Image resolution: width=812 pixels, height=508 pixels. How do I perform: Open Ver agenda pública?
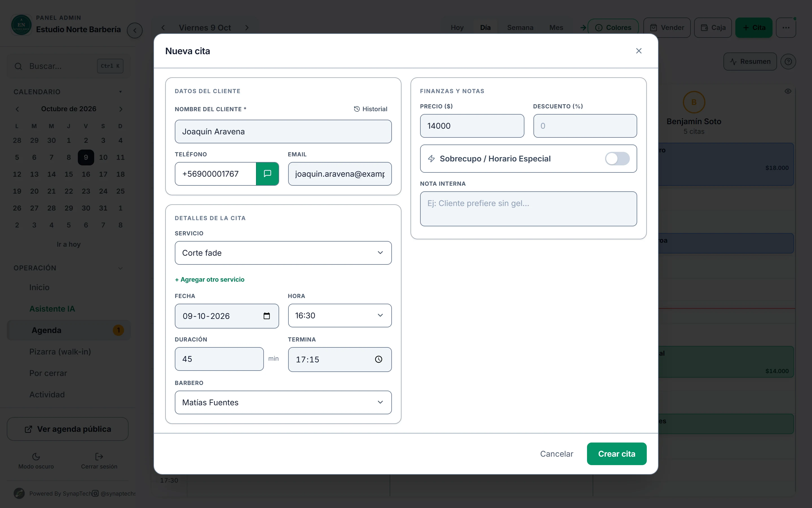pyautogui.click(x=67, y=429)
